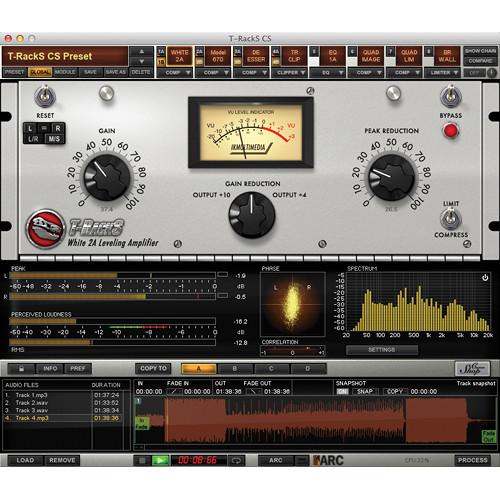Click the red bypass indicator light
Viewport: 500px width, 500px height.
point(451,130)
